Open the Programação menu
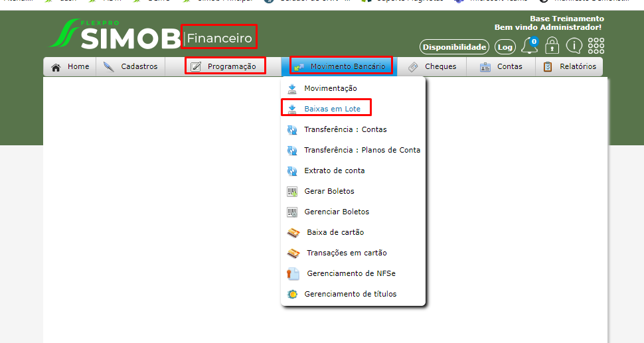 click(x=224, y=66)
